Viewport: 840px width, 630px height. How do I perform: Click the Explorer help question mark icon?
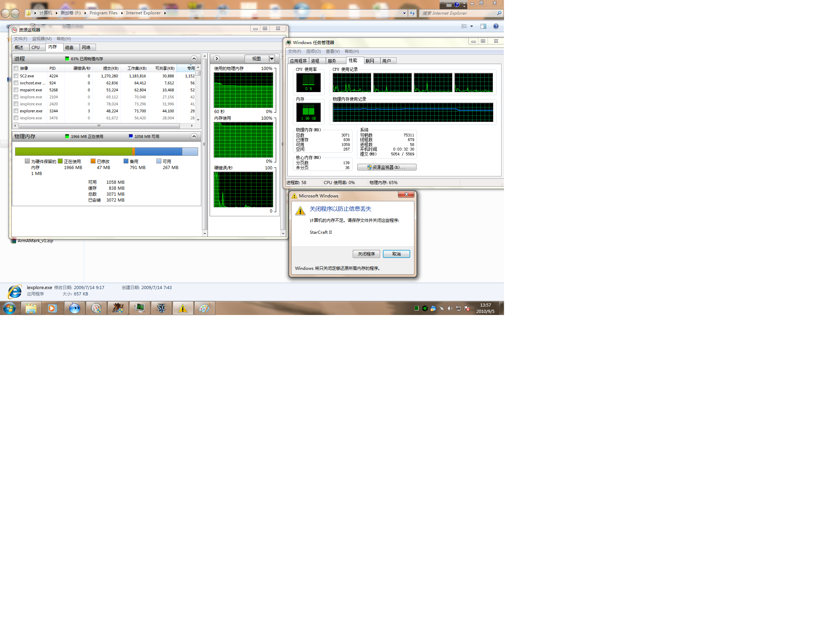pos(496,26)
